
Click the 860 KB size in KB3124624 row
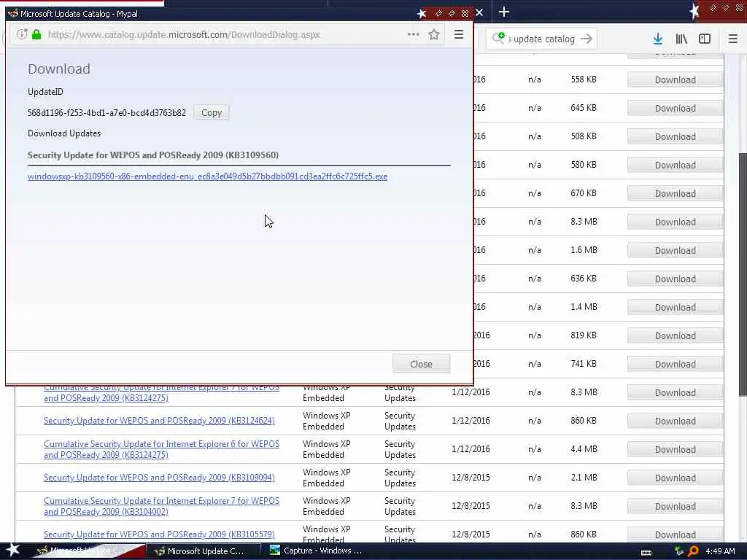point(584,421)
